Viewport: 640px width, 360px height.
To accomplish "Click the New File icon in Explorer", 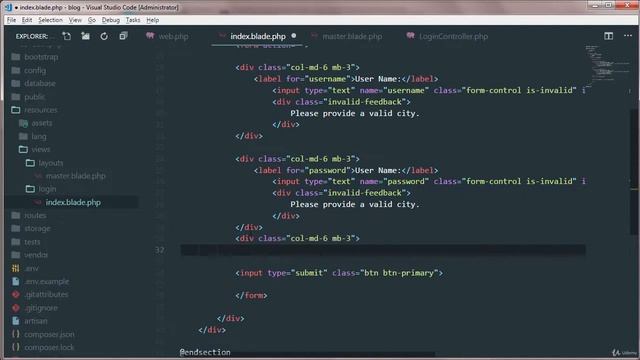I will [67, 36].
